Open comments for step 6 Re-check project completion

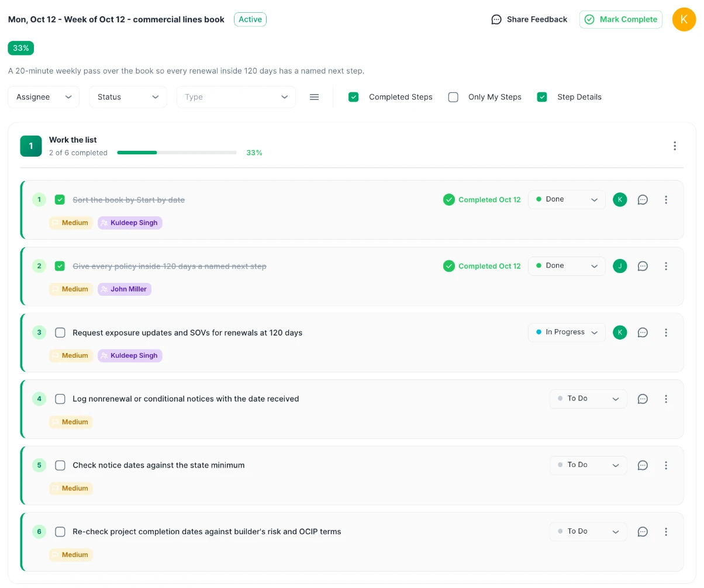click(x=643, y=532)
